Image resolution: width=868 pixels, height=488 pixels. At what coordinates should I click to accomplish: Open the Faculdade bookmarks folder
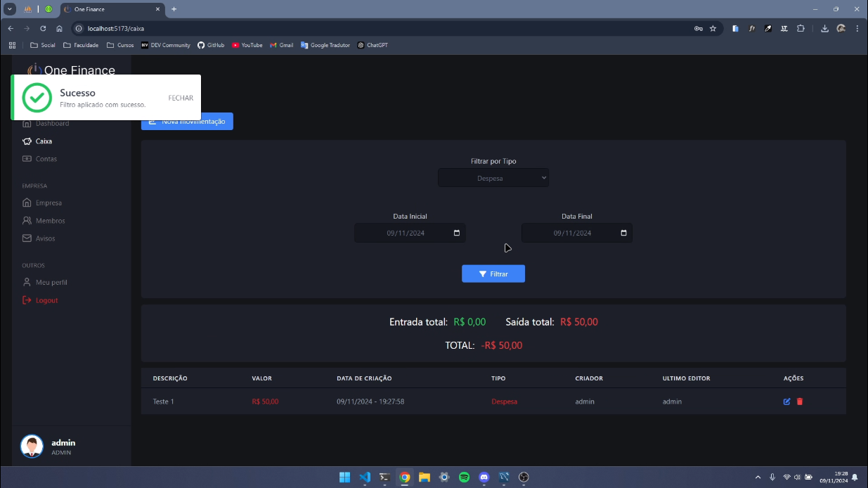click(x=81, y=45)
